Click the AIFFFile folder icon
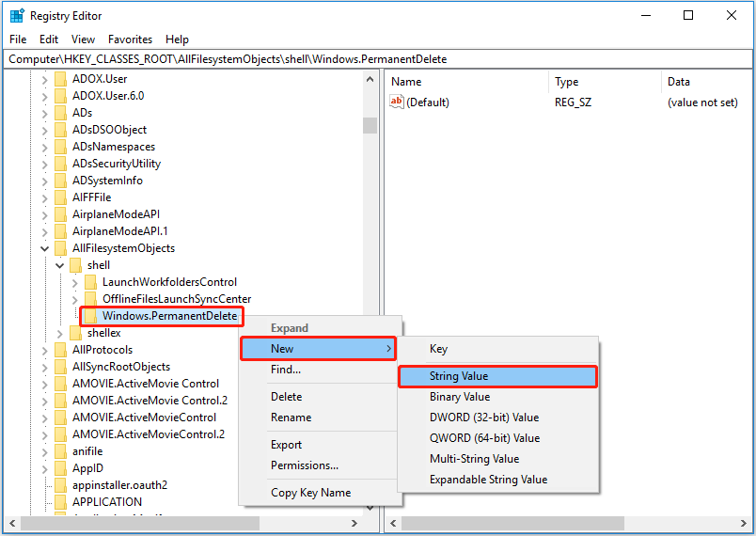 [x=60, y=197]
